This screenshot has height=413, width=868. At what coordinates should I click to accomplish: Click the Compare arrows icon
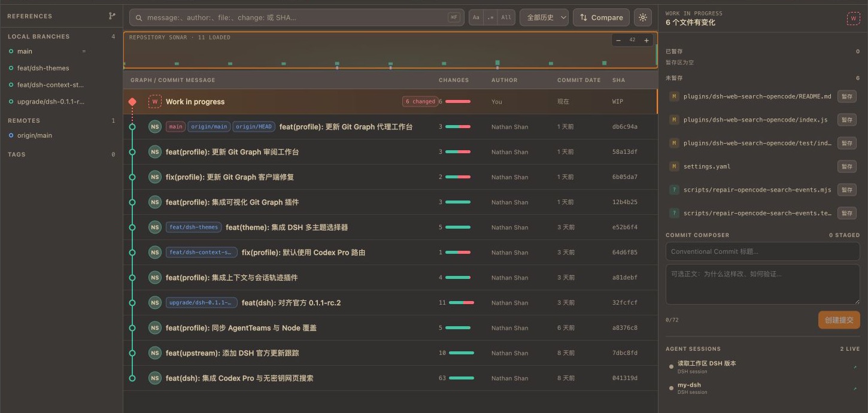point(584,17)
